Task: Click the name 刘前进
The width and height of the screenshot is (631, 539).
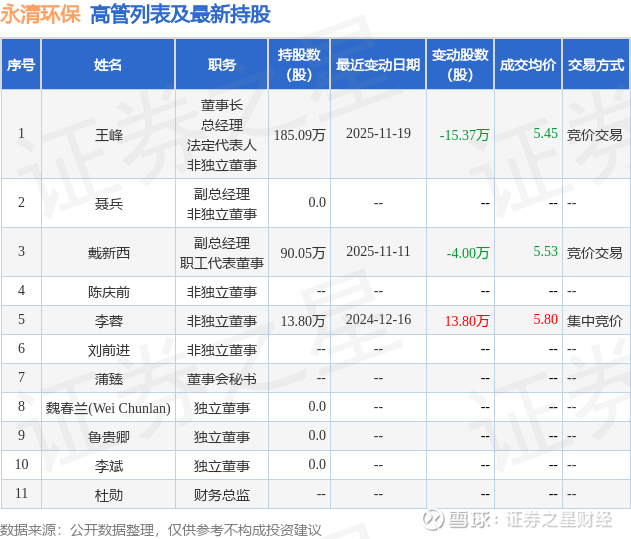Action: tap(109, 350)
